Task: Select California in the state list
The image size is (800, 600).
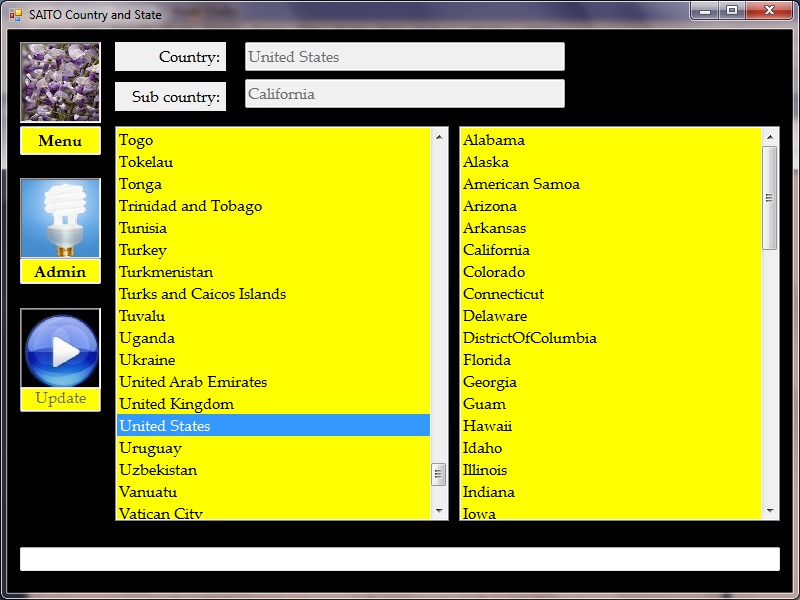Action: [x=496, y=250]
